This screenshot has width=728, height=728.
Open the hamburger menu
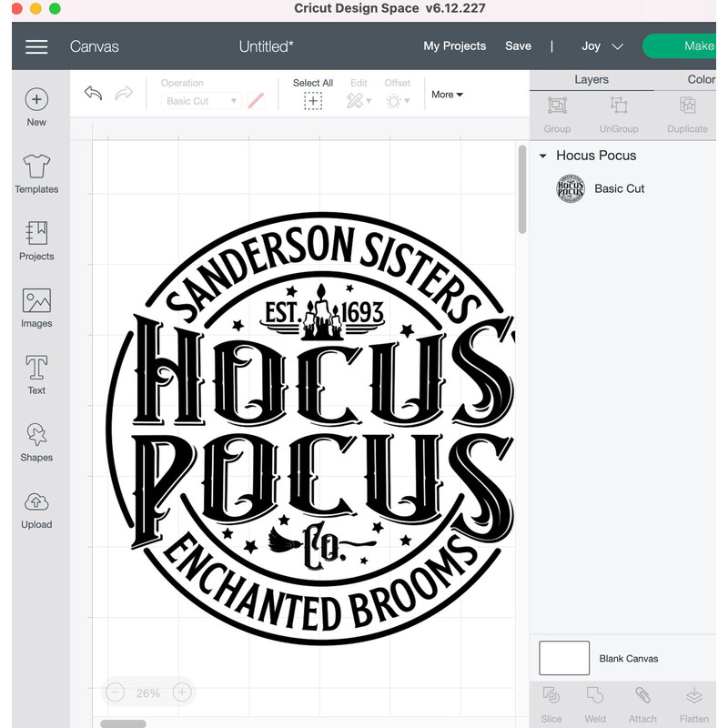click(36, 46)
